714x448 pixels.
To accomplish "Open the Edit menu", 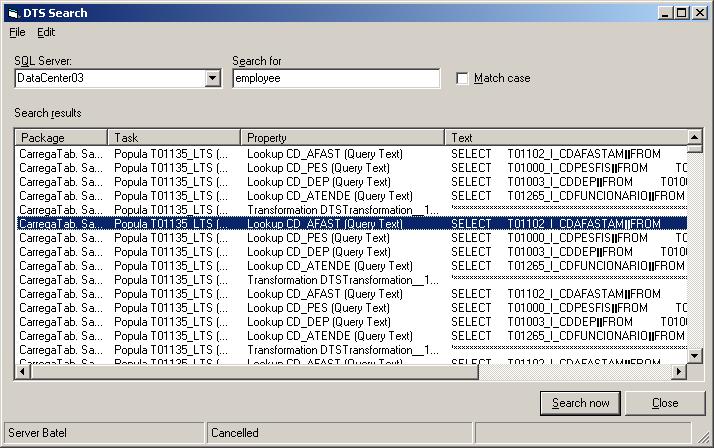I will point(46,32).
